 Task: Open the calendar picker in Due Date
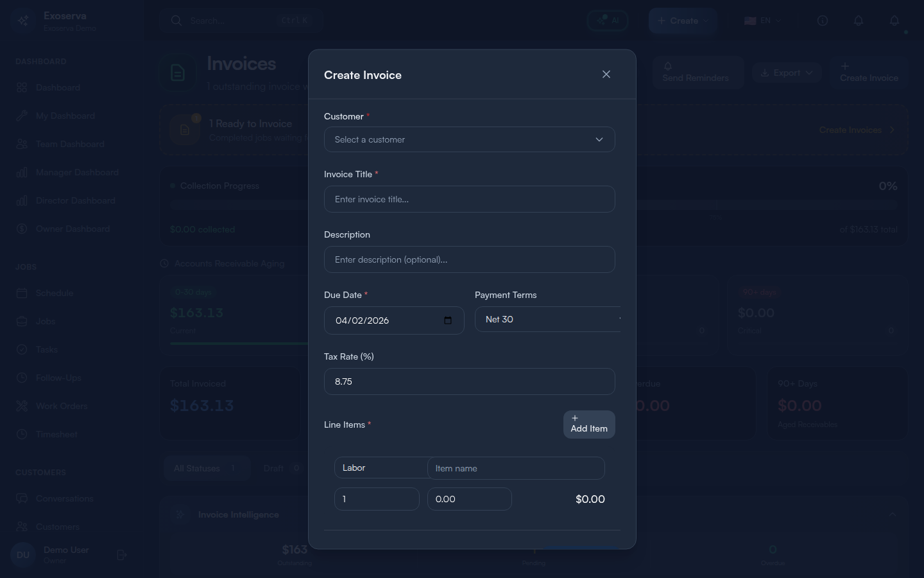click(448, 320)
